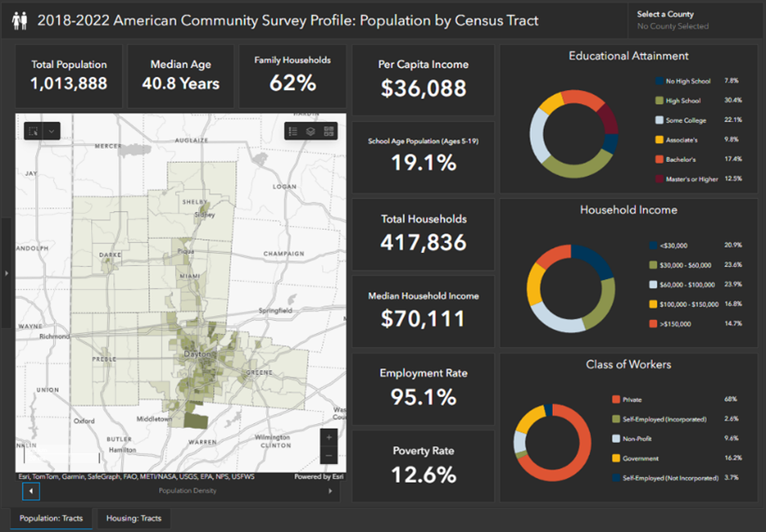Expand the collapsed left side panel
Screen dimensions: 766x532
pyautogui.click(x=6, y=273)
